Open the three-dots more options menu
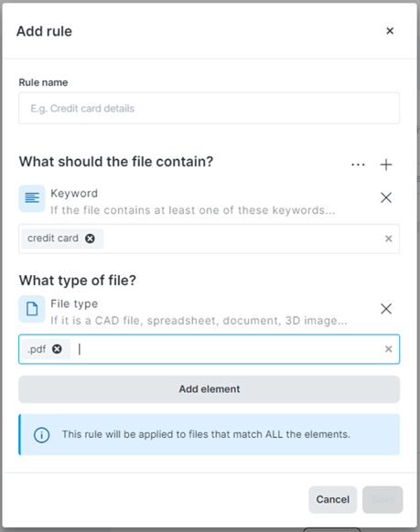Screen dimensions: 420x532 (358, 165)
